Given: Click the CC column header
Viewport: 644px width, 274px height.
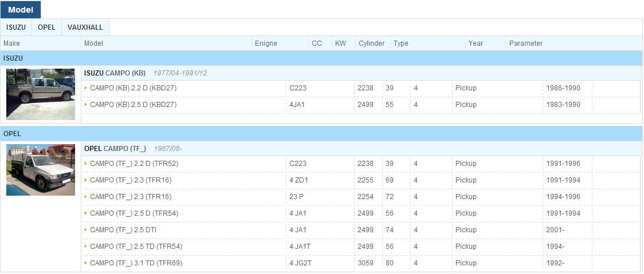Looking at the screenshot, I should tap(317, 43).
